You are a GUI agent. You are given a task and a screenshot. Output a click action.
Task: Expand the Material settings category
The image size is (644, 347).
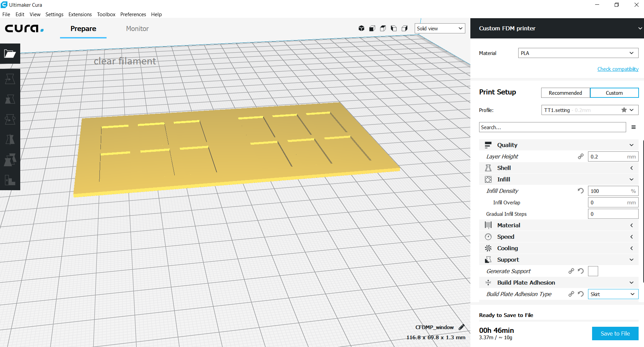tap(559, 225)
